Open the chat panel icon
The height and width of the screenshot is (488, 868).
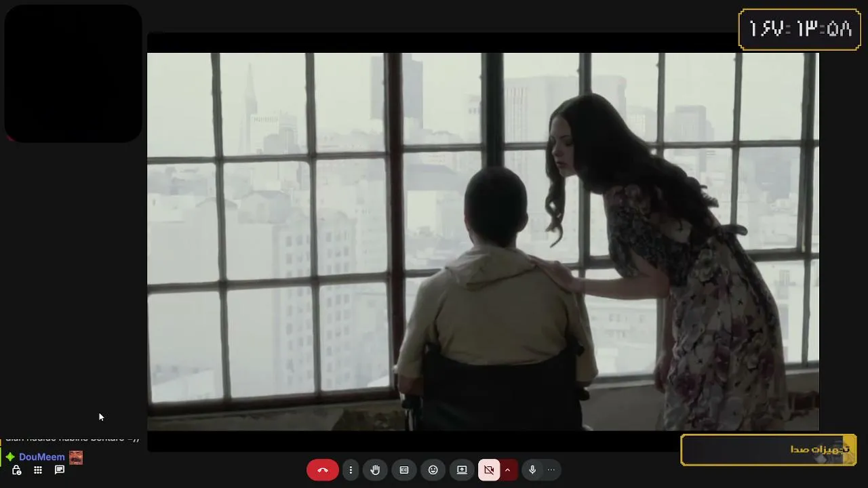point(60,470)
